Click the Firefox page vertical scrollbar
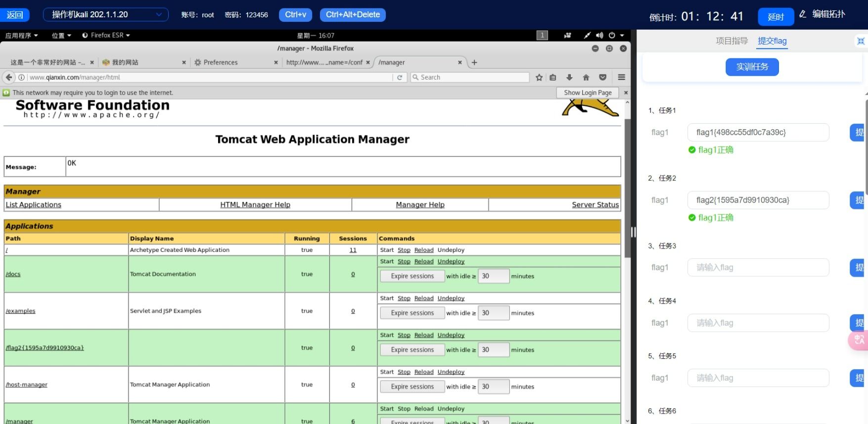The image size is (868, 424). tap(627, 188)
